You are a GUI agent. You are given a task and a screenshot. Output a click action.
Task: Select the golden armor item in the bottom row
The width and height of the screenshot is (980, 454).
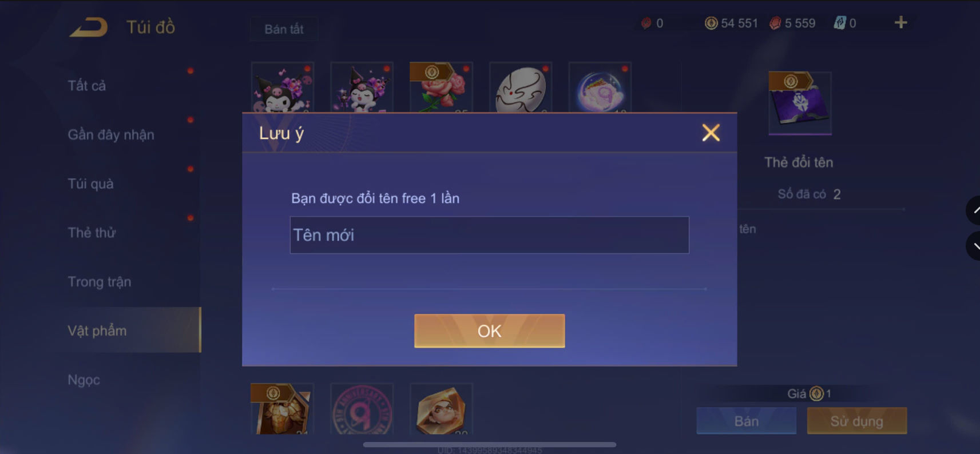282,409
